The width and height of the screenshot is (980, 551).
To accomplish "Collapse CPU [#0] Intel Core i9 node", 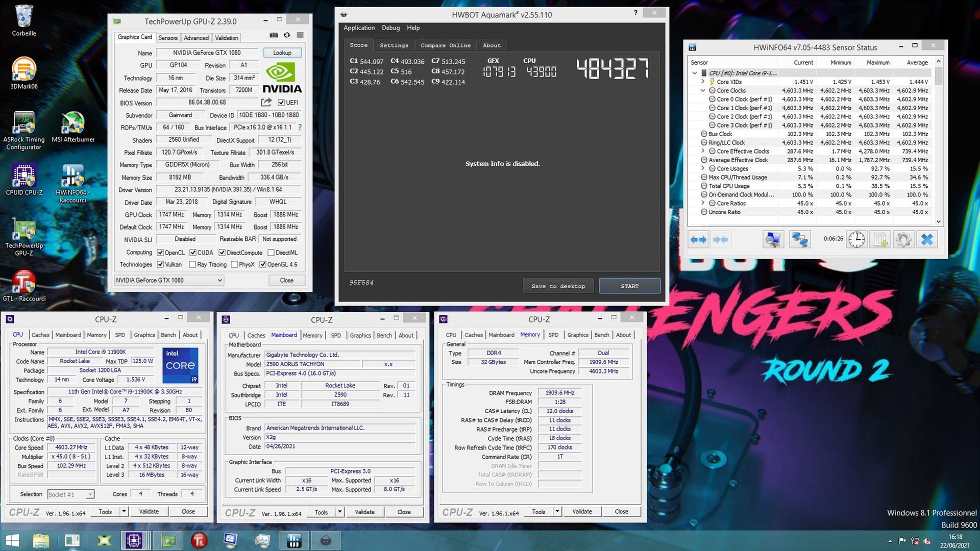I will point(695,73).
